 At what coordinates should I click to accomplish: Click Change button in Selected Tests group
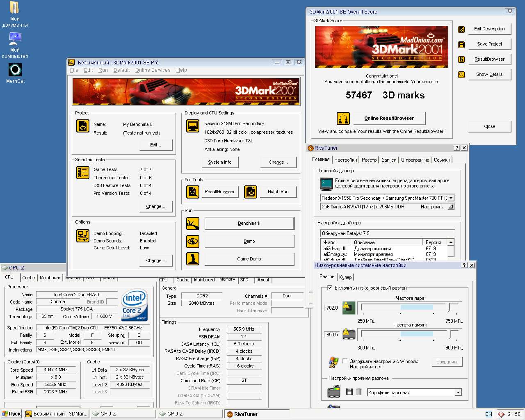(x=155, y=207)
